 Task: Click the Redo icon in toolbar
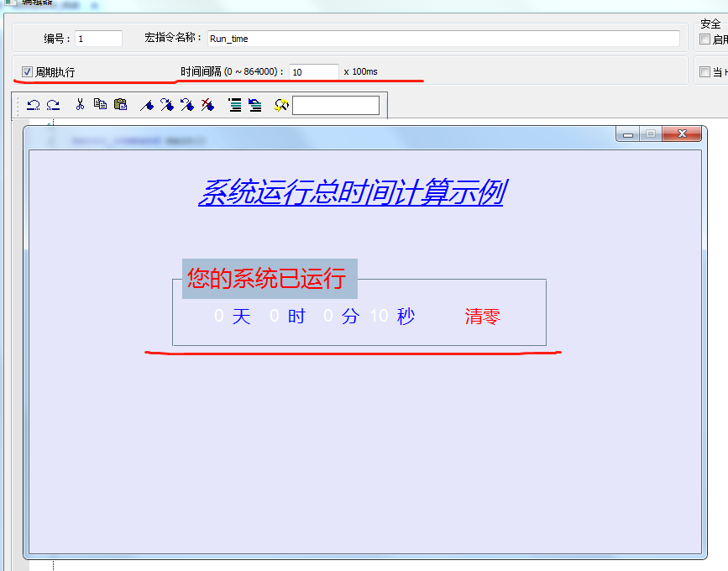pyautogui.click(x=53, y=105)
